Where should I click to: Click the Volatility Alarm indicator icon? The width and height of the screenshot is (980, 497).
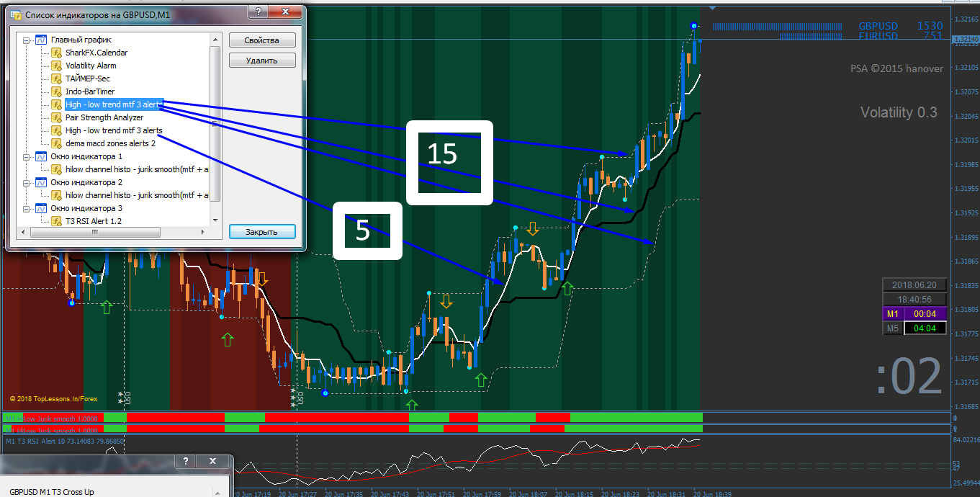pyautogui.click(x=56, y=66)
